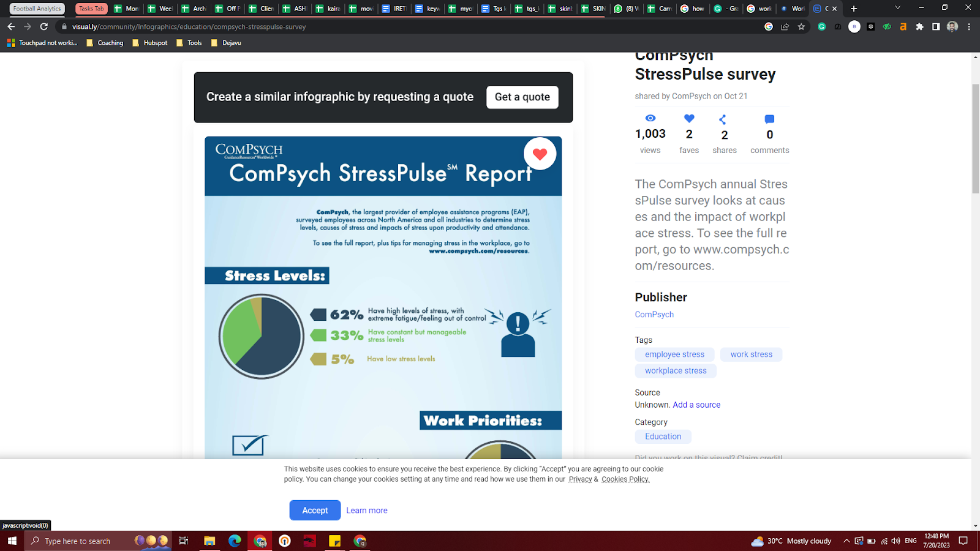Open the Education category
The height and width of the screenshot is (551, 980).
(663, 437)
